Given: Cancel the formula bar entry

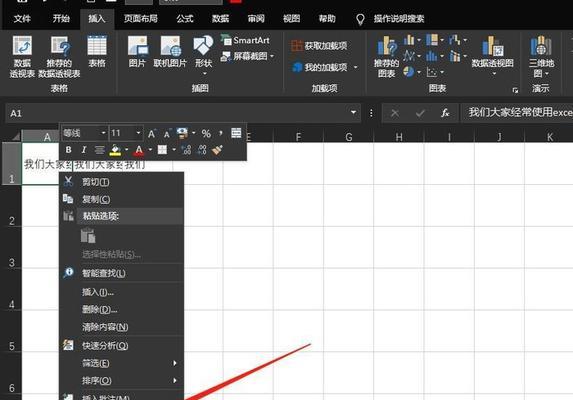Looking at the screenshot, I should click(395, 113).
